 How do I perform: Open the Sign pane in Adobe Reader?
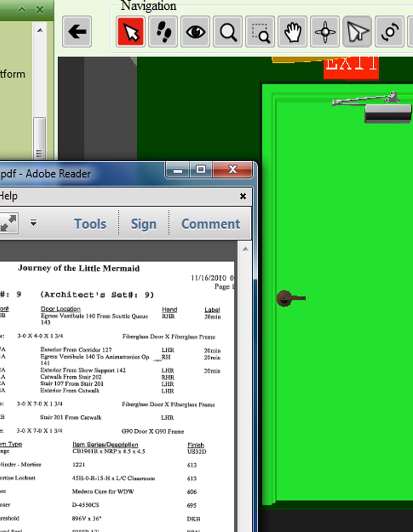144,224
